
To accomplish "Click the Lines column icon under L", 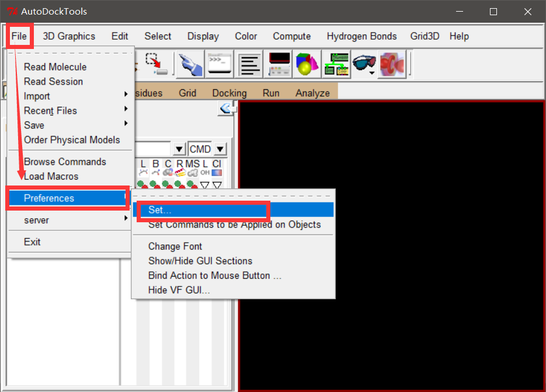I will [142, 173].
